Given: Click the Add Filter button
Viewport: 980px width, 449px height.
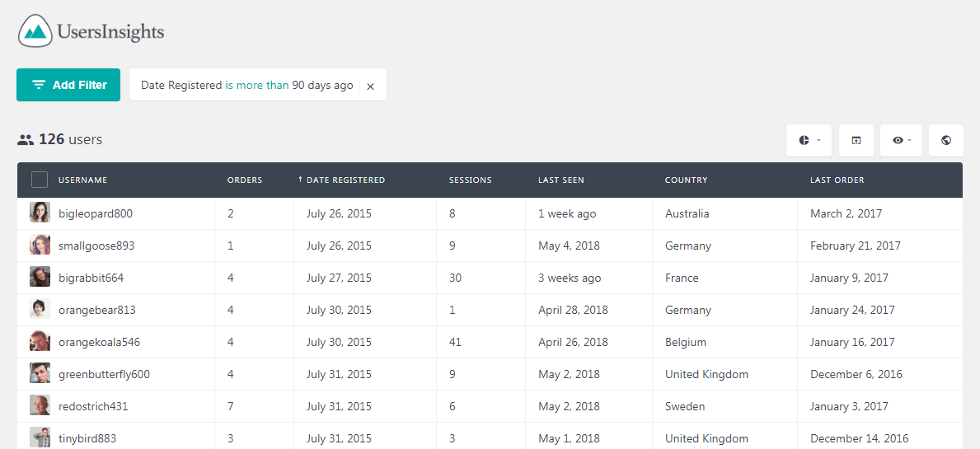Looking at the screenshot, I should 68,85.
